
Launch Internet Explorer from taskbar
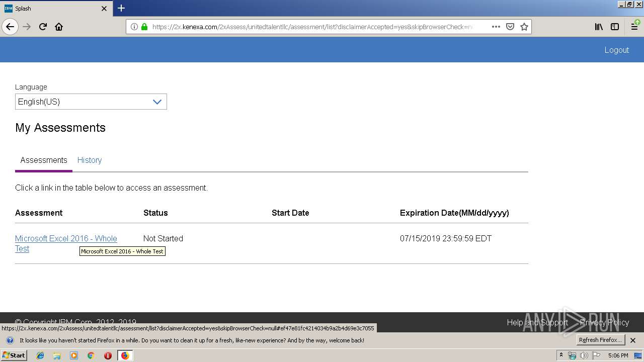(x=40, y=355)
